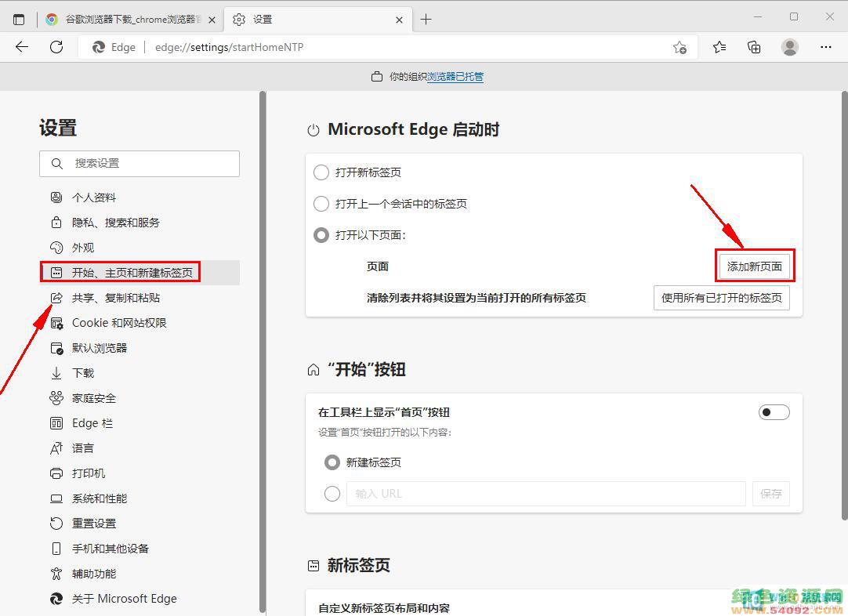Click the printer icon in sidebar
The height and width of the screenshot is (616, 848).
[56, 473]
